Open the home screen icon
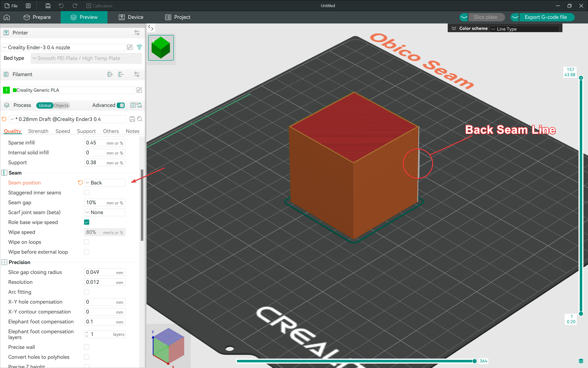Viewport: 588px width, 368px height. coord(7,17)
